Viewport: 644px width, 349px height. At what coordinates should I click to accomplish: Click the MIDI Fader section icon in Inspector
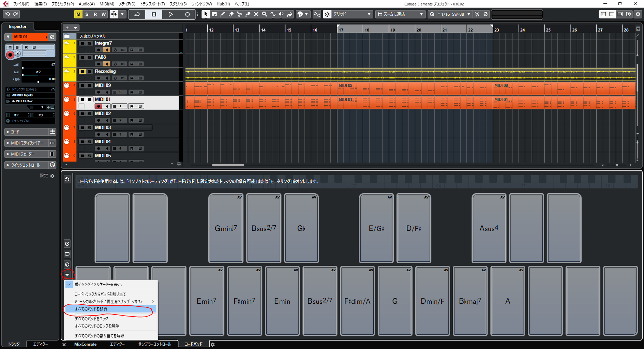pyautogui.click(x=52, y=154)
